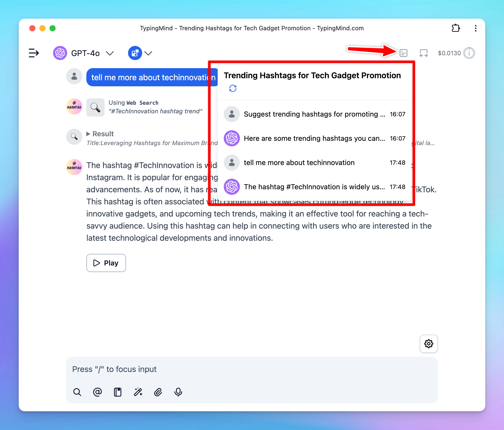Open the sidebar menu icon
The image size is (504, 430).
(x=34, y=53)
